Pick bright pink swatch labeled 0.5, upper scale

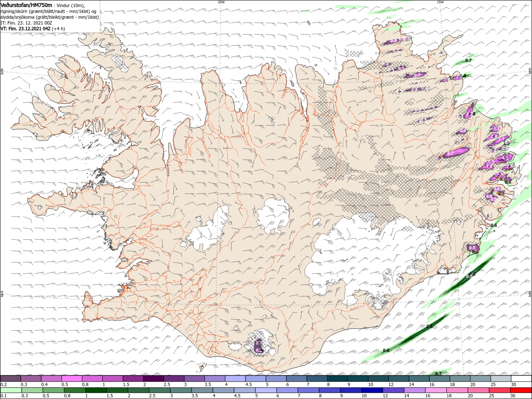coord(72,379)
